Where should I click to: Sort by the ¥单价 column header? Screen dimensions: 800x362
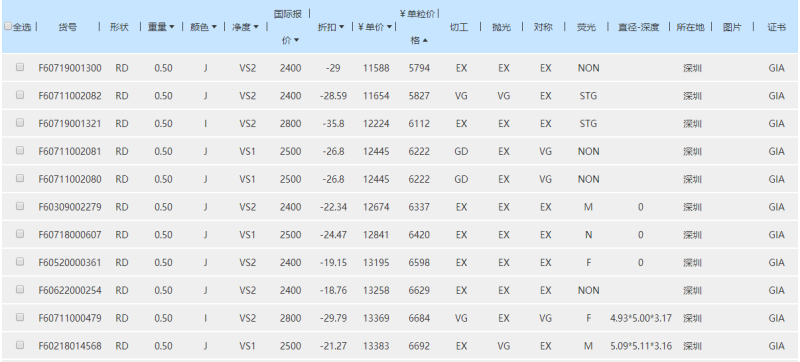click(x=376, y=27)
